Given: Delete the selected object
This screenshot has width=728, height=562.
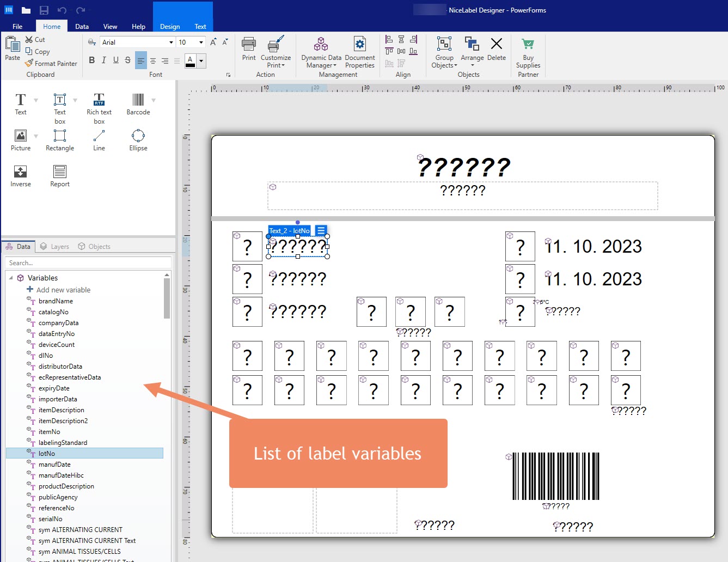Looking at the screenshot, I should [x=496, y=49].
